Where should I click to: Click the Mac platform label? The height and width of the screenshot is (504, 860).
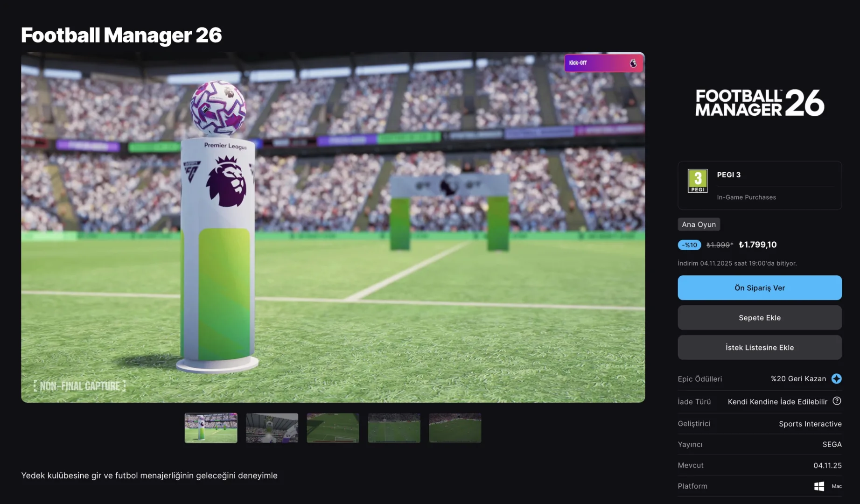[x=837, y=486]
